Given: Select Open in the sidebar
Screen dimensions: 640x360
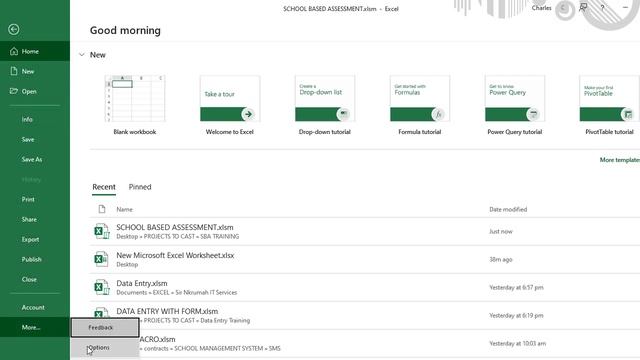Looking at the screenshot, I should coord(35,91).
